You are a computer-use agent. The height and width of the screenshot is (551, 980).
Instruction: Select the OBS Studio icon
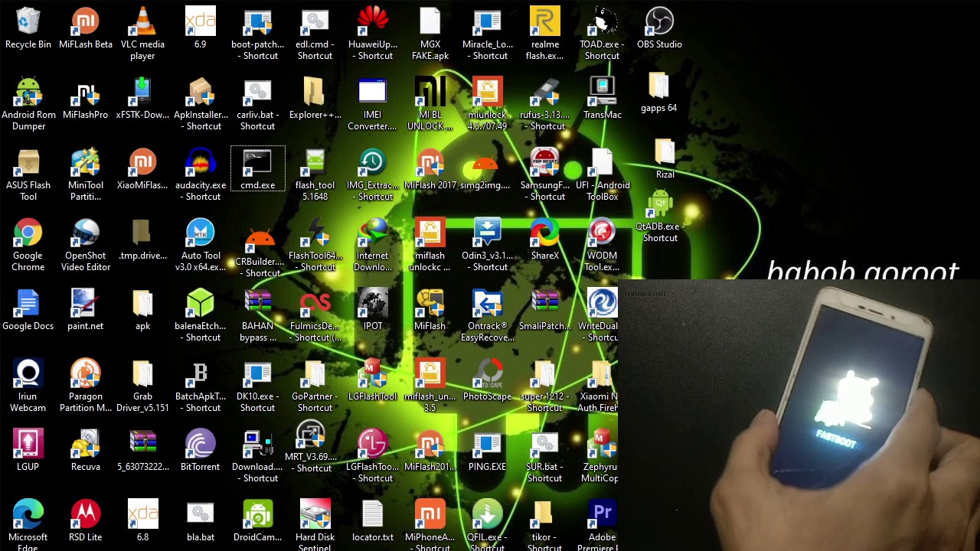(659, 22)
